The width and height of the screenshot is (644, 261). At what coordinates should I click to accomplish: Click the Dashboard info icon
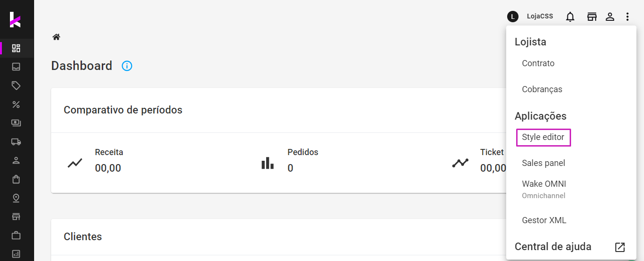pyautogui.click(x=127, y=66)
